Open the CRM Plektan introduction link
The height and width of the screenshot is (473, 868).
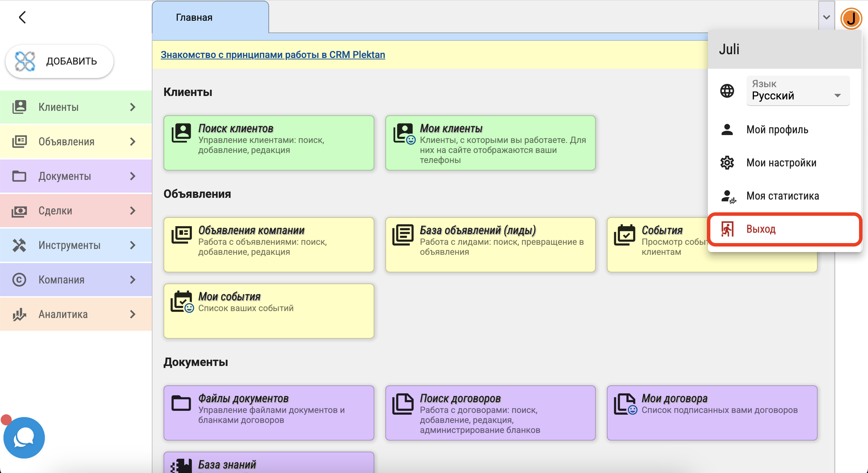click(273, 55)
